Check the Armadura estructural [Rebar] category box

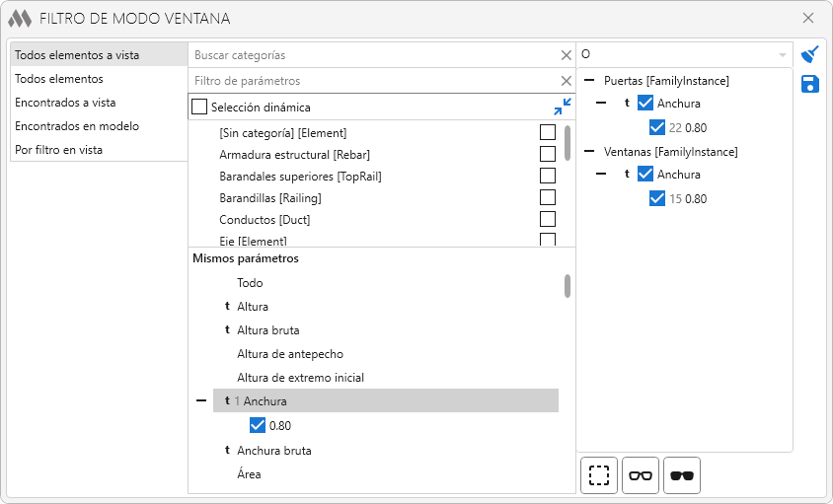pos(548,154)
